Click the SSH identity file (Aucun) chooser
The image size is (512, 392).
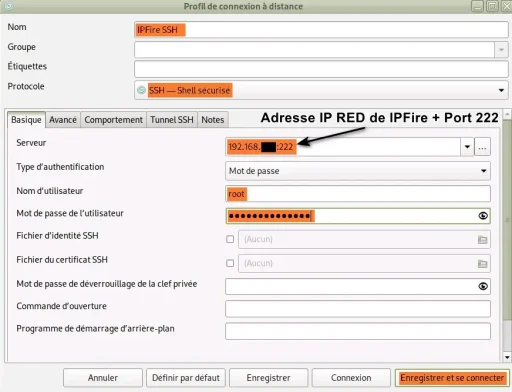364,239
